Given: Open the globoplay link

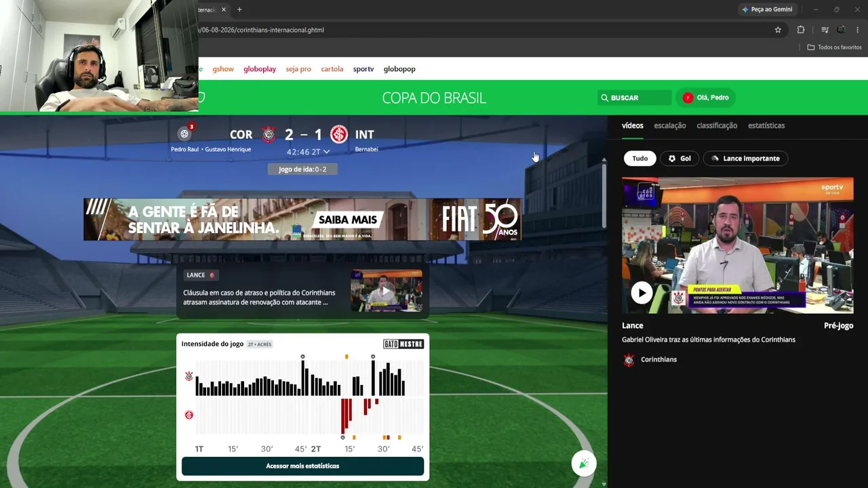Looking at the screenshot, I should pos(260,69).
